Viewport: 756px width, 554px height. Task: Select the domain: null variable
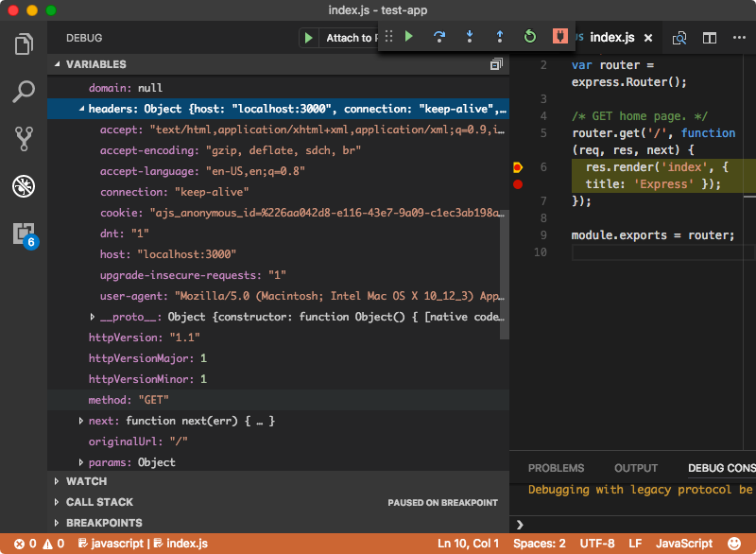point(278,88)
